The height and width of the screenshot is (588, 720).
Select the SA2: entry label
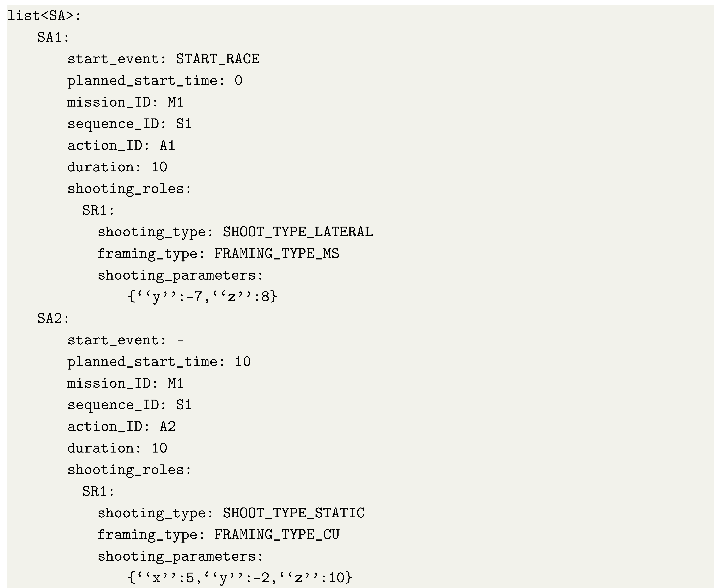pos(53,319)
